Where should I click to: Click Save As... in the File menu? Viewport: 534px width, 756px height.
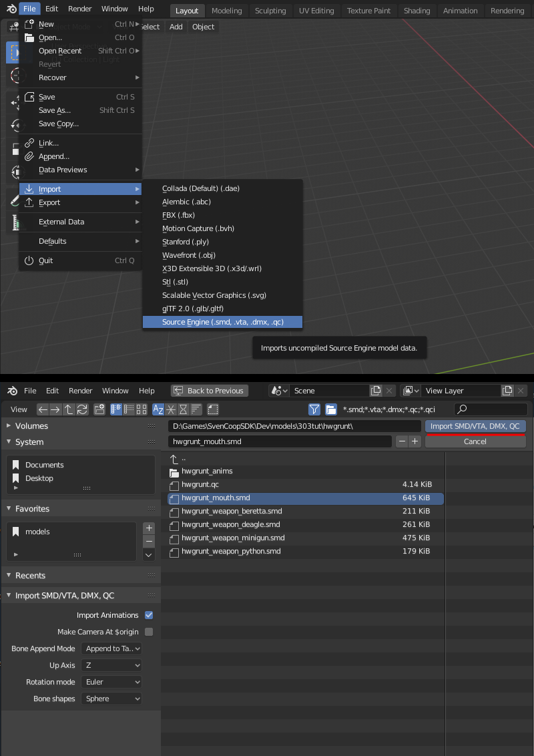point(81,110)
